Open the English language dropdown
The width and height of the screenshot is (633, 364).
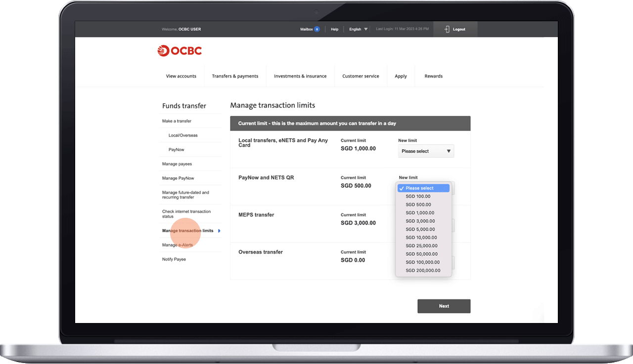[359, 29]
